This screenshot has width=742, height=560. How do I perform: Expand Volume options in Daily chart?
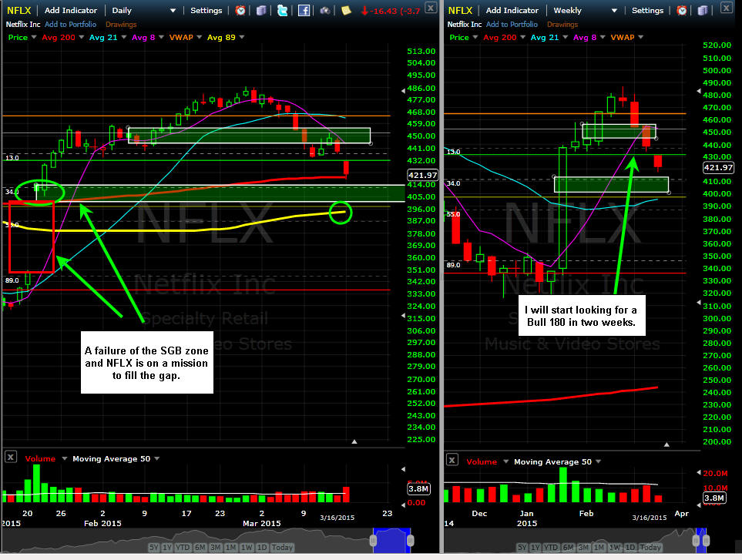65,459
